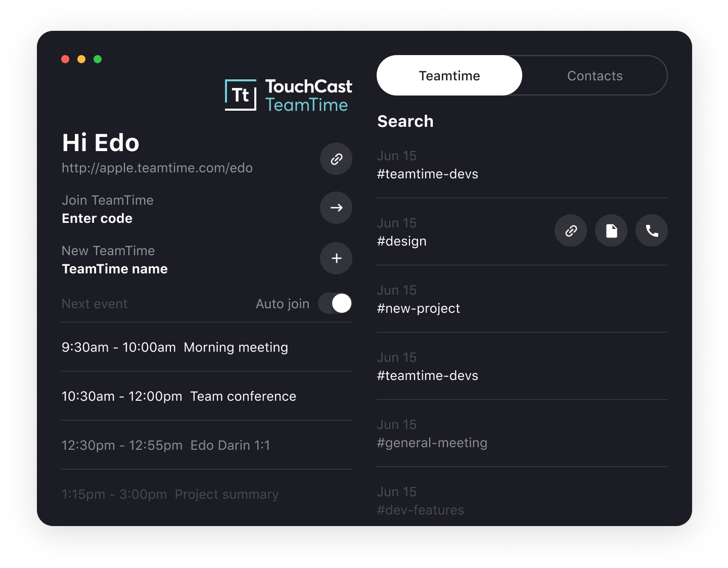Copy personal TeamTime link icon
728x568 pixels.
tap(336, 159)
